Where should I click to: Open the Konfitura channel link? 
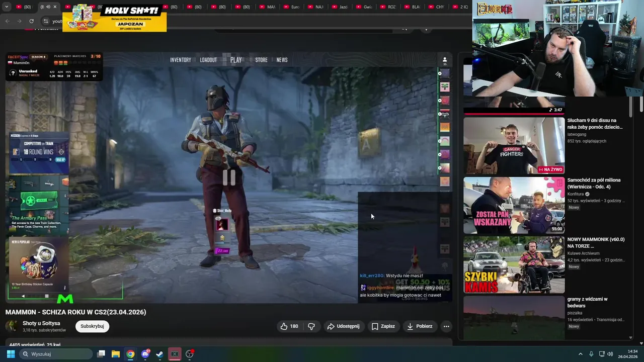[576, 194]
